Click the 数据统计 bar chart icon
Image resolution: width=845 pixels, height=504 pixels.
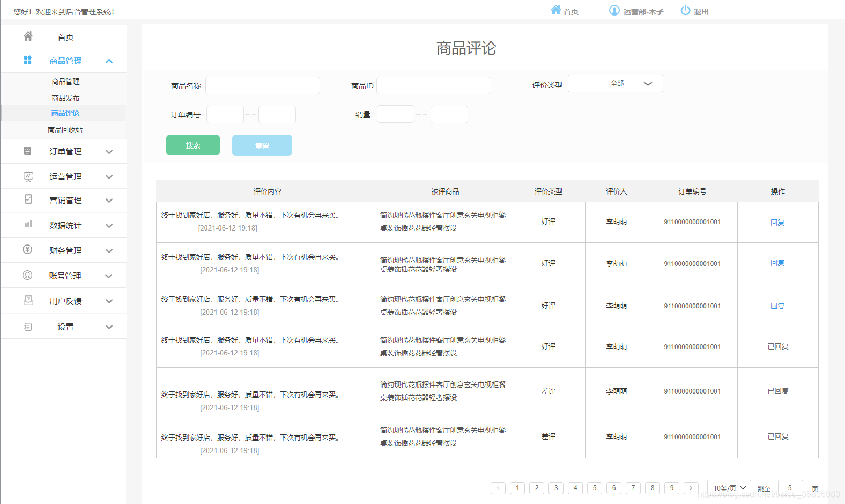28,224
